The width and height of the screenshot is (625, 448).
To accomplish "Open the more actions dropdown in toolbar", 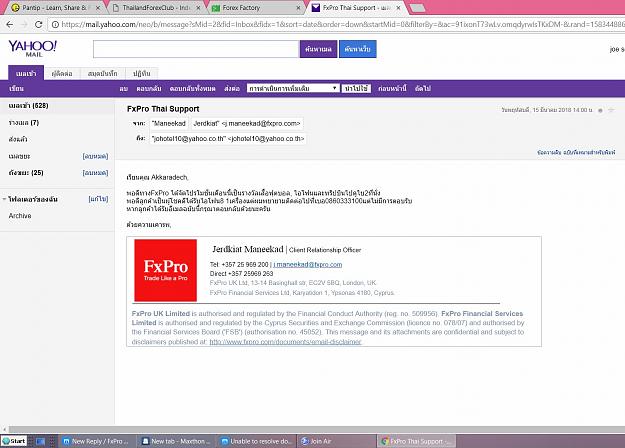I will point(293,88).
